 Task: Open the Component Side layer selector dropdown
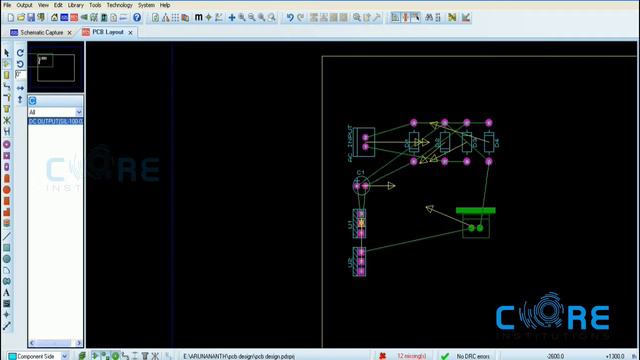64,356
